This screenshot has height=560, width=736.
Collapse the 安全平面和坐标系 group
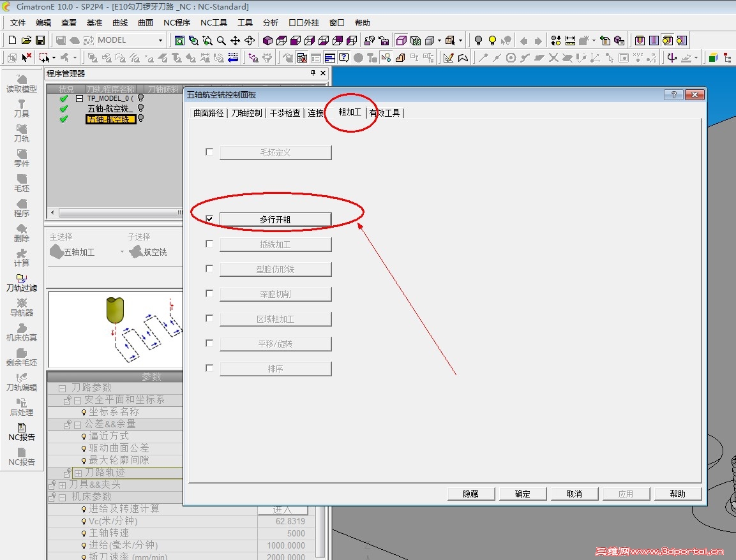click(77, 401)
